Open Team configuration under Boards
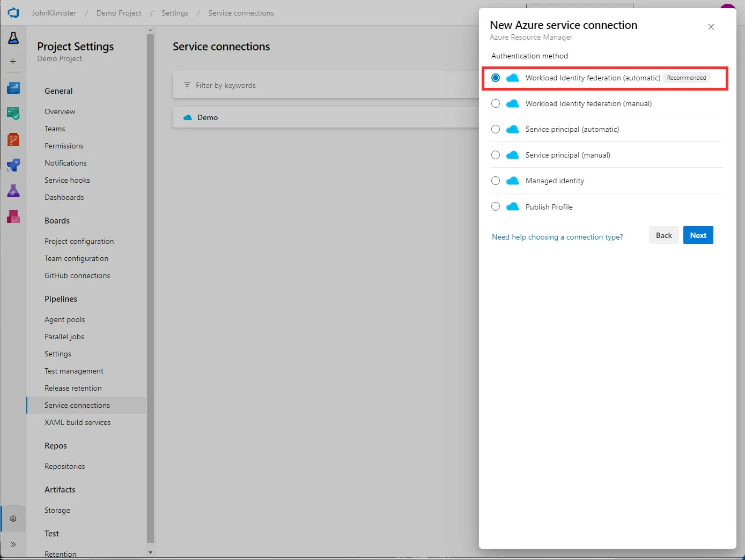This screenshot has height=560, width=745. point(76,258)
